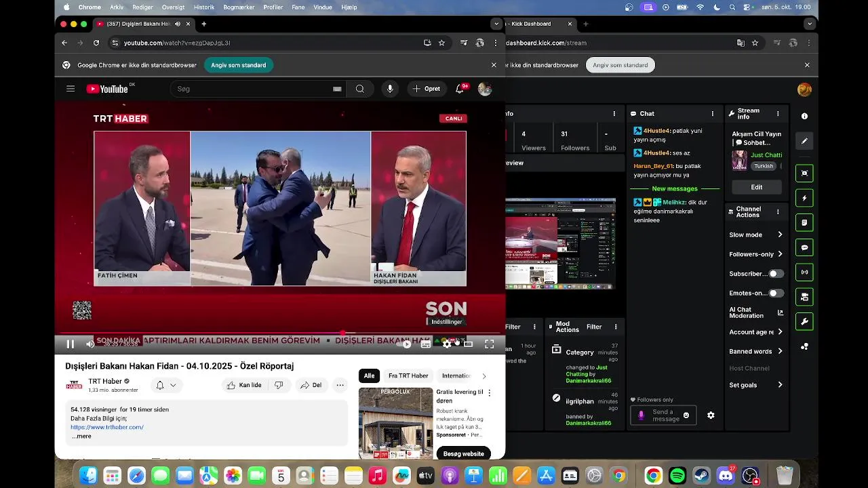Open the Historik menu in menu bar
This screenshot has width=868, height=488.
204,7
